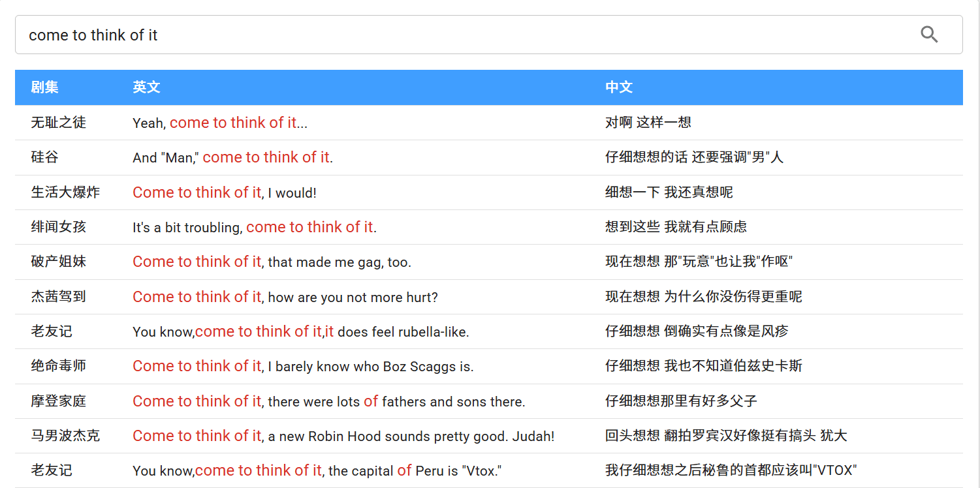Click the 破产姐妹 show name
This screenshot has height=488, width=980.
click(58, 262)
